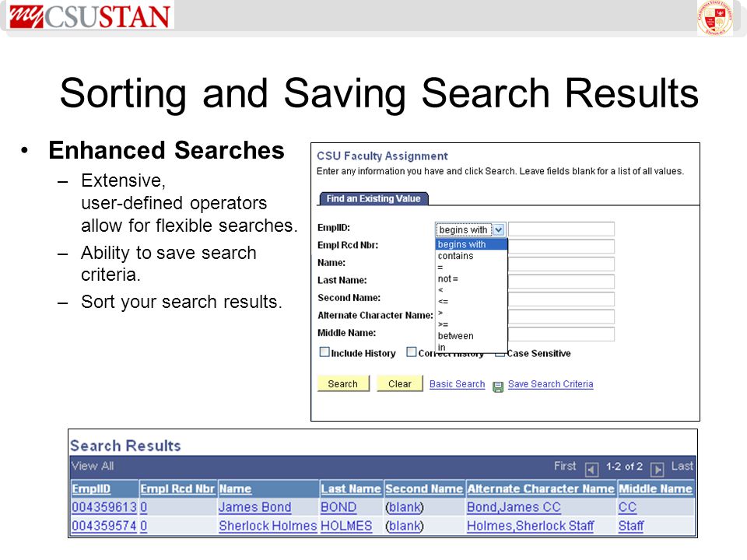Image resolution: width=747 pixels, height=560 pixels.
Task: Click Save Search Criteria link
Action: click(x=550, y=383)
